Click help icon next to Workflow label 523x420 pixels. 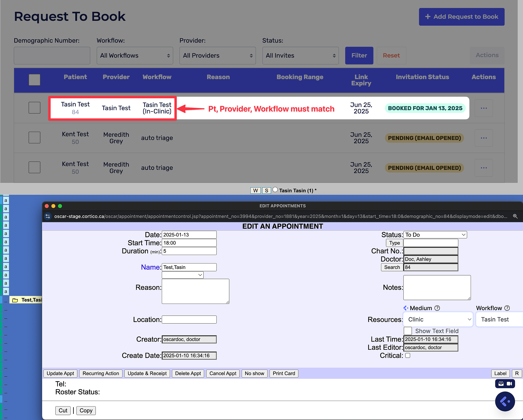507,308
